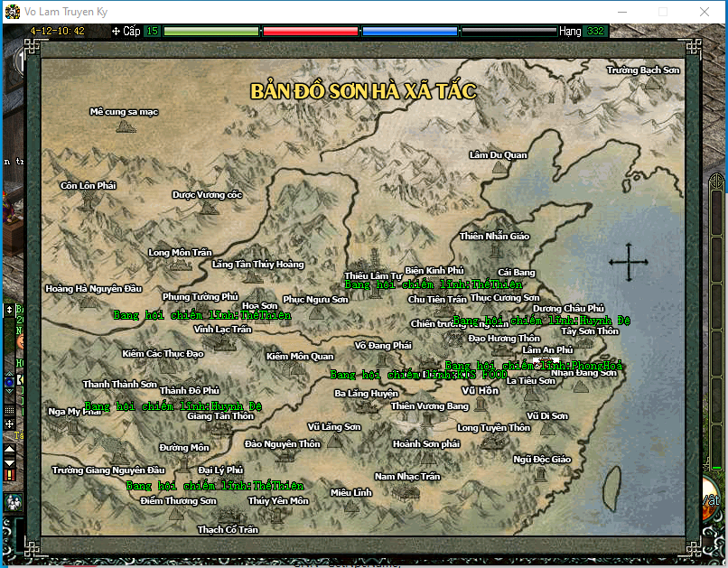Click the red status bar
The height and width of the screenshot is (568, 728).
(311, 31)
